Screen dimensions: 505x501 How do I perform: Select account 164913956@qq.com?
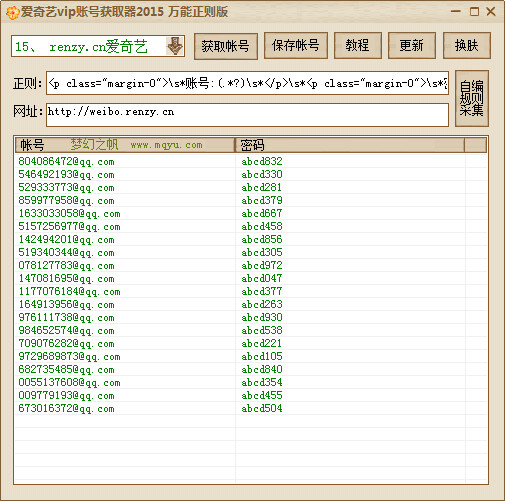tap(66, 304)
